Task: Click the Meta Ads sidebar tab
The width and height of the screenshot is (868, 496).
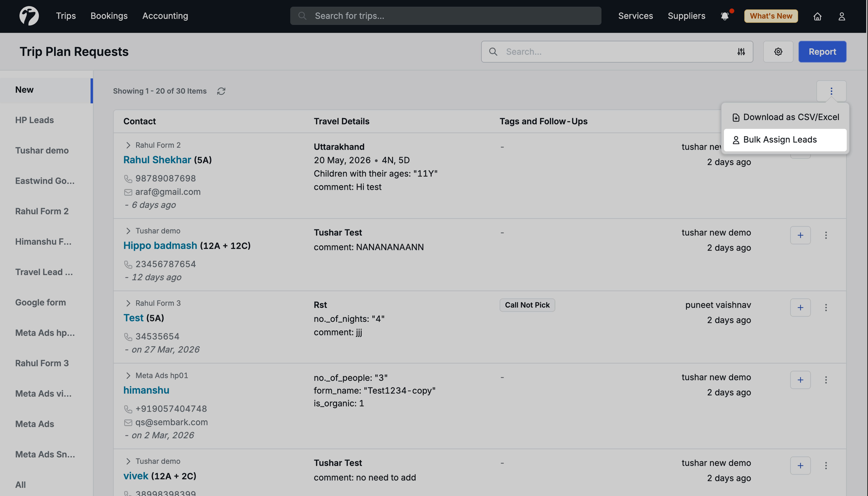Action: tap(46, 424)
